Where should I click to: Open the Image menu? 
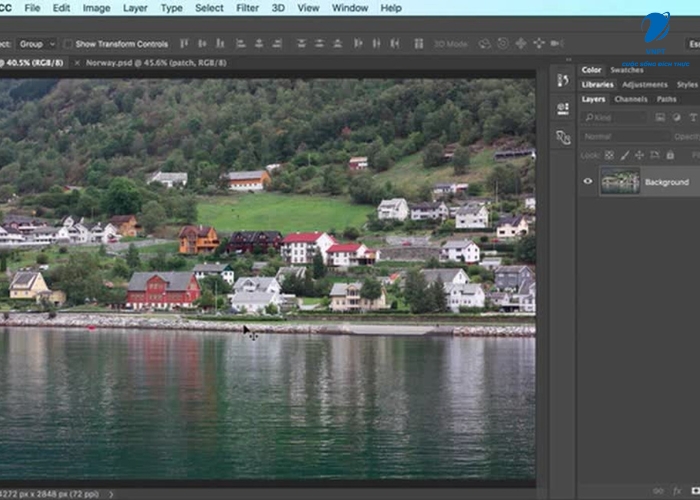[96, 8]
